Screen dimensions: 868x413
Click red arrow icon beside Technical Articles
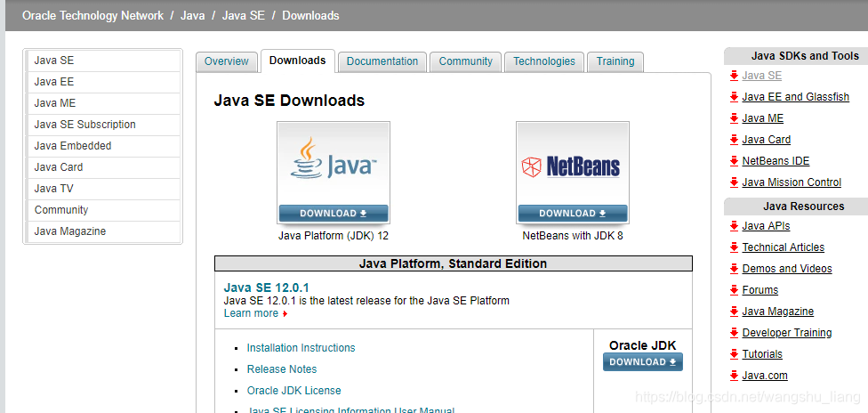pos(734,247)
